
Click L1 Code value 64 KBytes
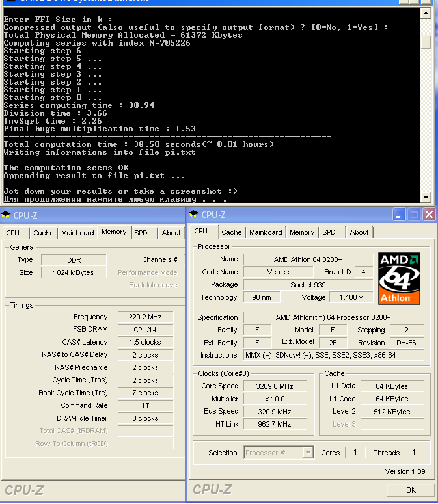point(392,399)
